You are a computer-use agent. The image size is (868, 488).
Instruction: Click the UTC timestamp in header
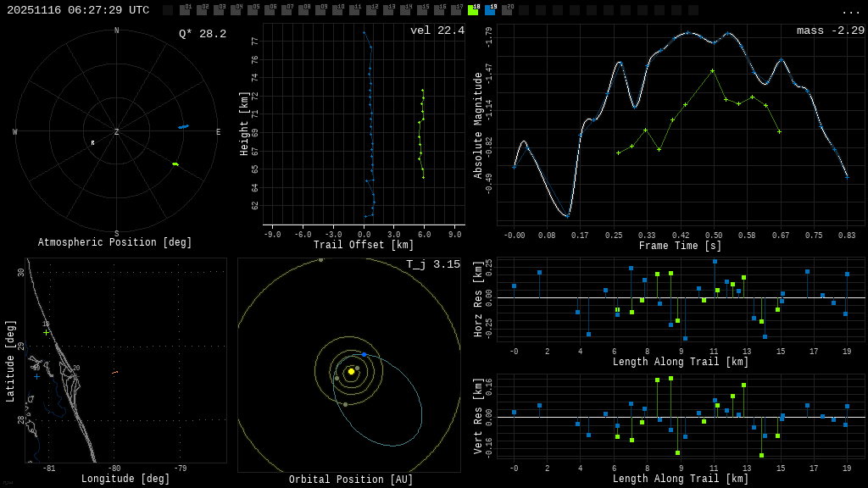pyautogui.click(x=78, y=10)
